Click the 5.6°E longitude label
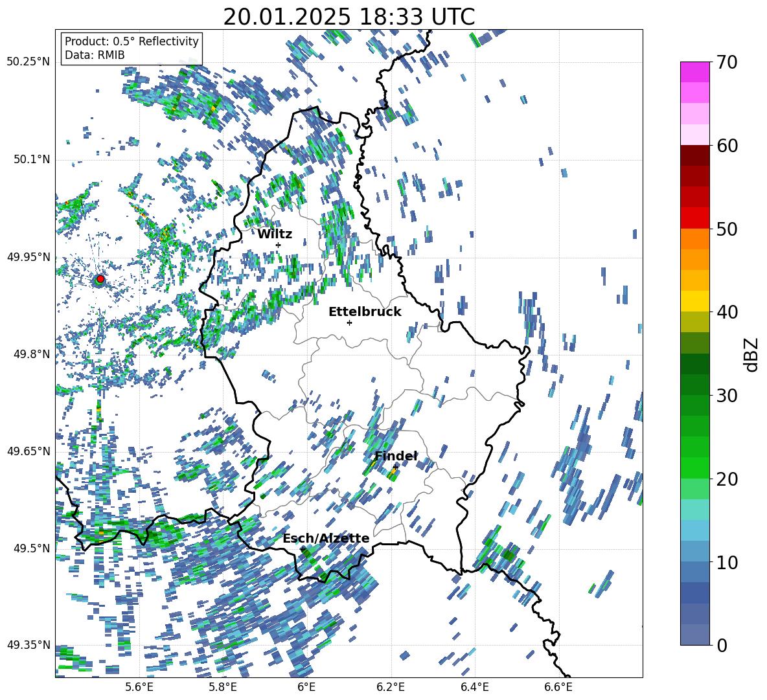 point(139,688)
